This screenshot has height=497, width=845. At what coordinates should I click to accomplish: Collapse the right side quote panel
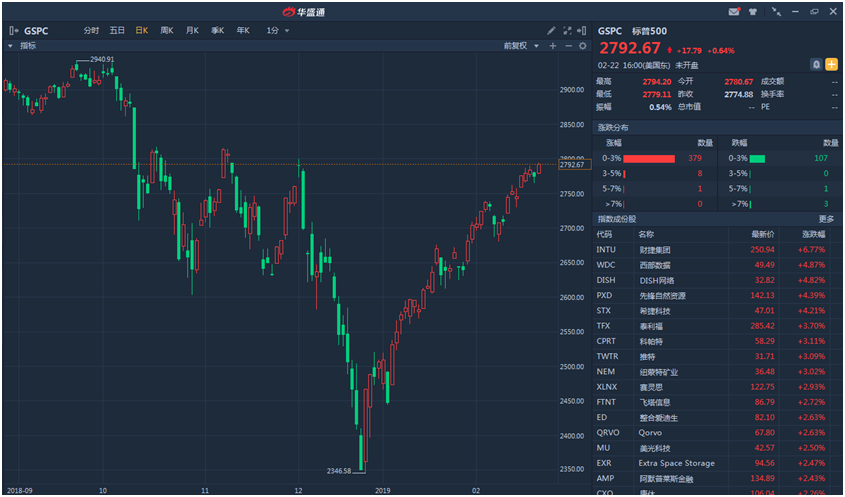(x=584, y=30)
